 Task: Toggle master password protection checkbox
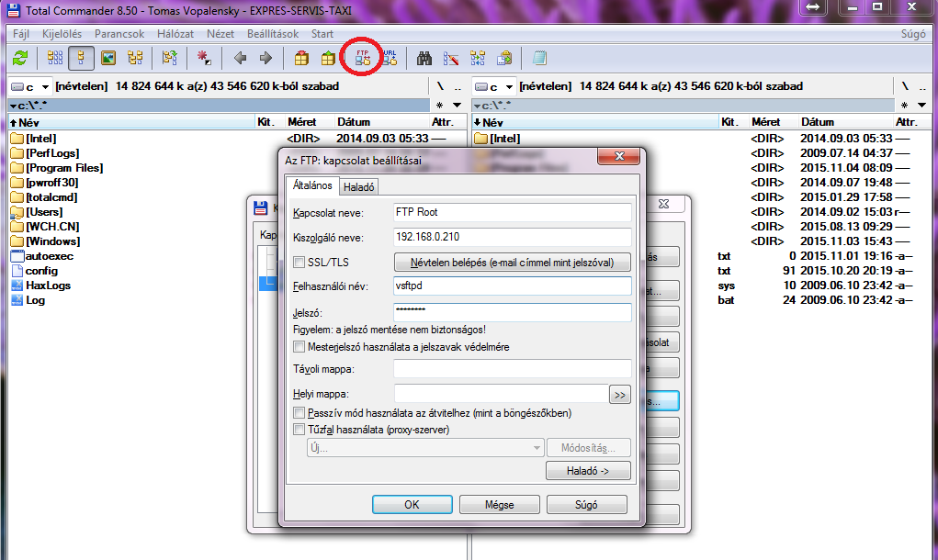click(x=299, y=347)
